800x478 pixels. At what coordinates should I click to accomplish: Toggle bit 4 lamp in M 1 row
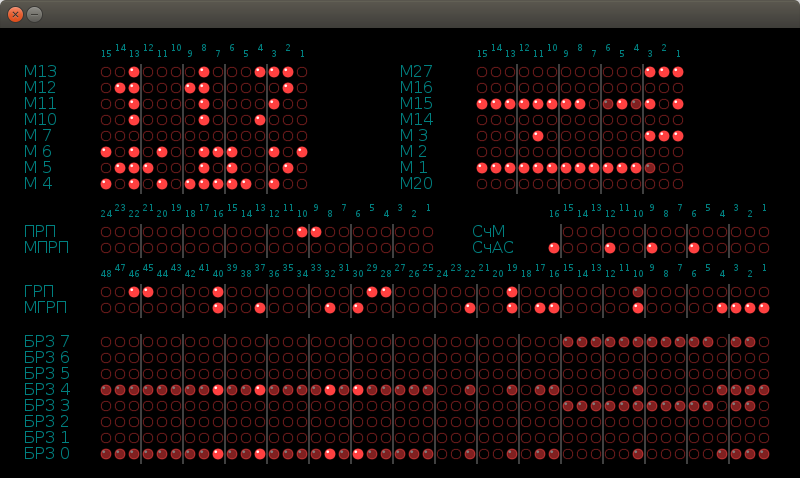(636, 168)
